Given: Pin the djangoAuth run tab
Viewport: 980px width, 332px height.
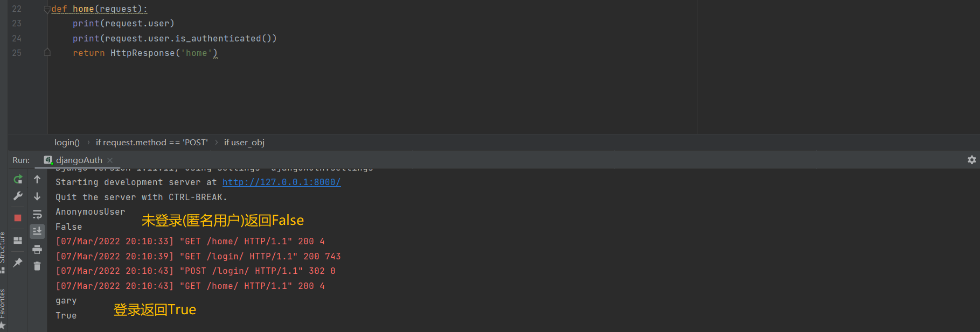Looking at the screenshot, I should click(x=18, y=263).
